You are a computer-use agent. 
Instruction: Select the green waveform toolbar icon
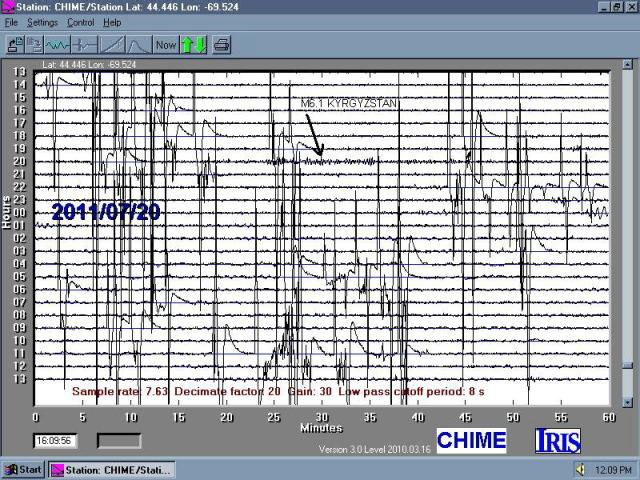(x=59, y=44)
